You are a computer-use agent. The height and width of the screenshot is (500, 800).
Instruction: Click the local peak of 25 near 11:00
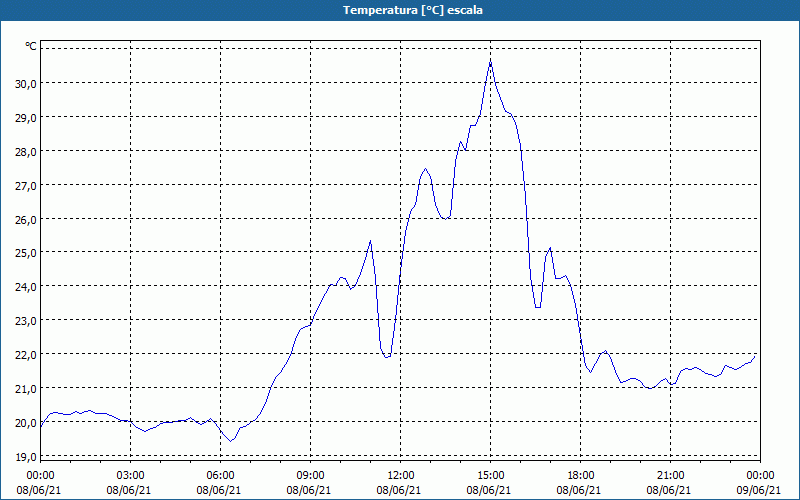(370, 241)
